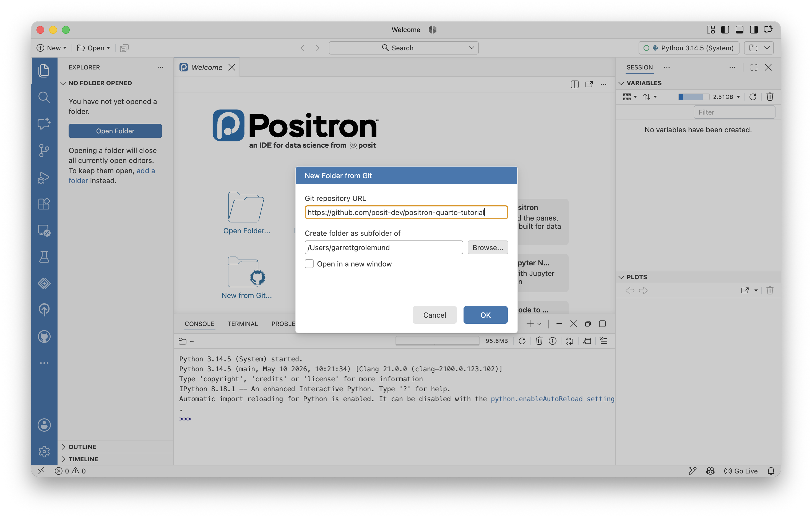Toggle the bottom panel layout button

click(x=739, y=30)
